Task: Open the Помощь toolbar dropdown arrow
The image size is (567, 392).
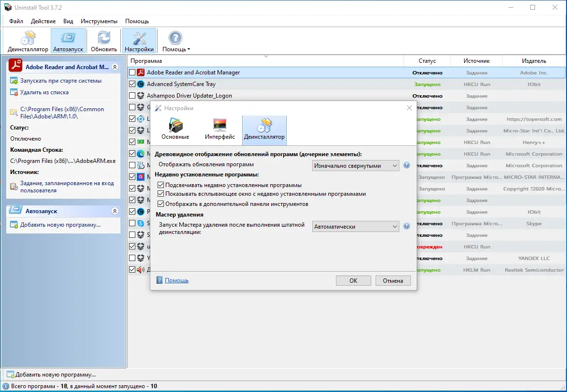Action: (x=189, y=49)
